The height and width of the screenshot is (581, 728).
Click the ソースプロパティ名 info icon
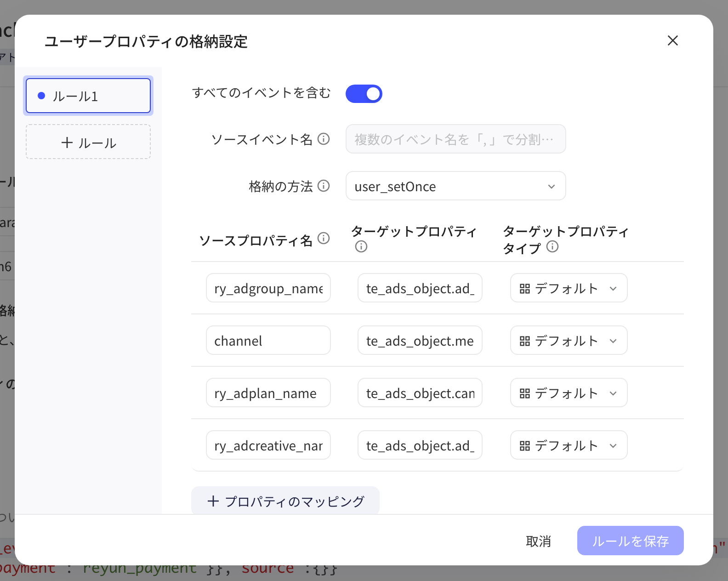click(x=324, y=238)
